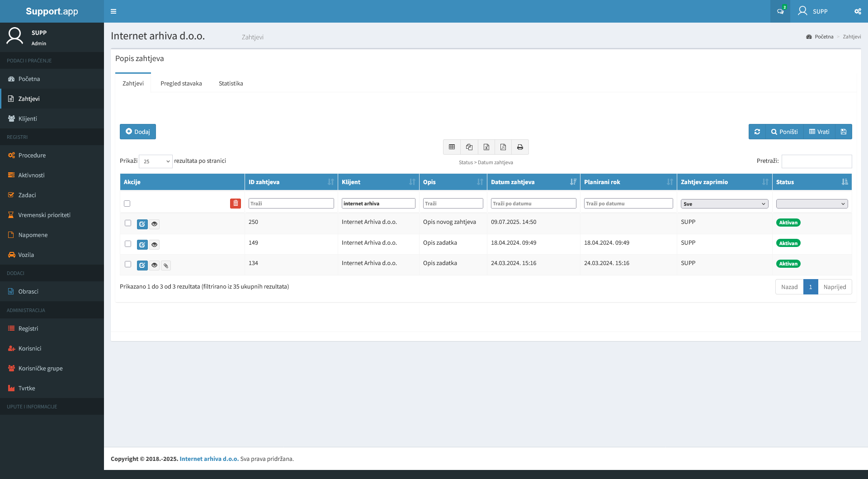
Task: Click the Aktivan status badge of request 250
Action: [x=788, y=223]
